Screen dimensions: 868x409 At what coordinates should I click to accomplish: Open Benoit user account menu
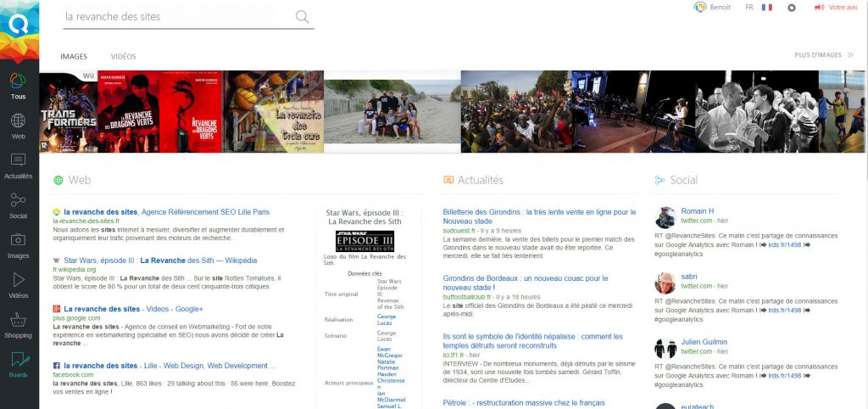point(712,8)
